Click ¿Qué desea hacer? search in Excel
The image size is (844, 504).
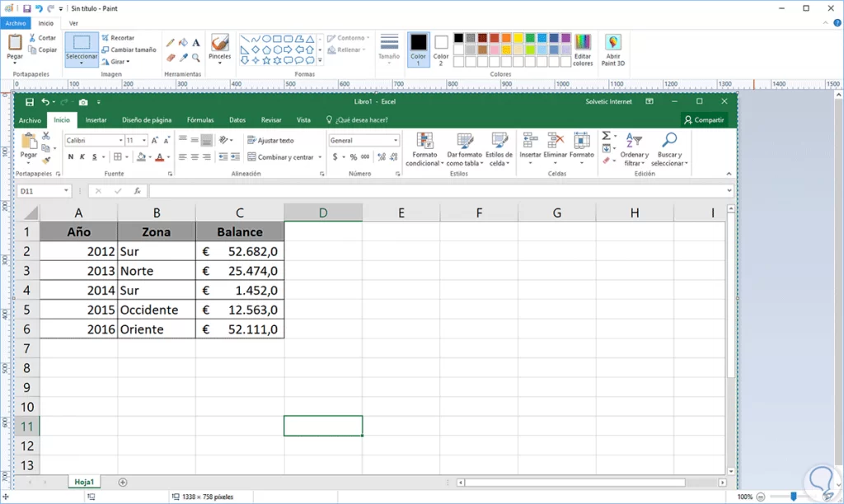click(358, 120)
